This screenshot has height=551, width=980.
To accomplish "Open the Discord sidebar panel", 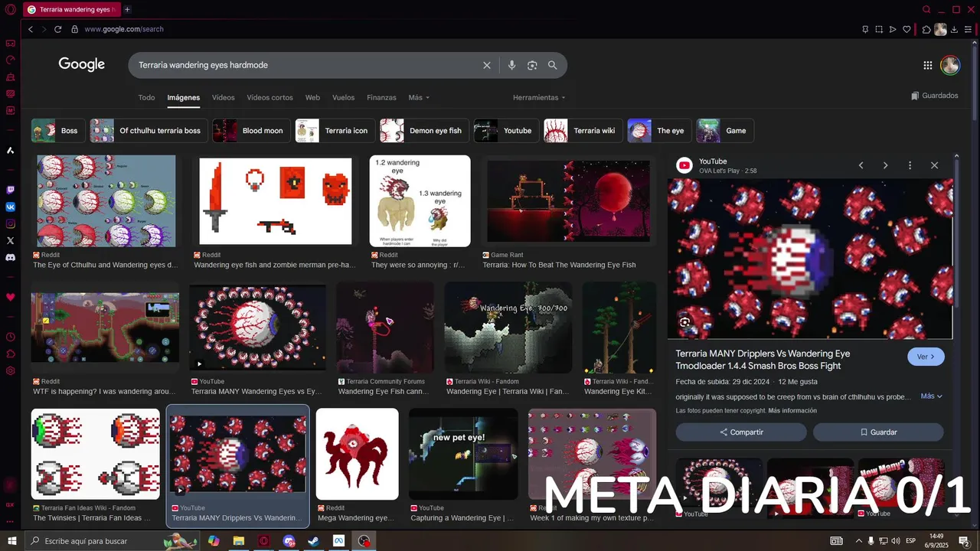I will 10,257.
